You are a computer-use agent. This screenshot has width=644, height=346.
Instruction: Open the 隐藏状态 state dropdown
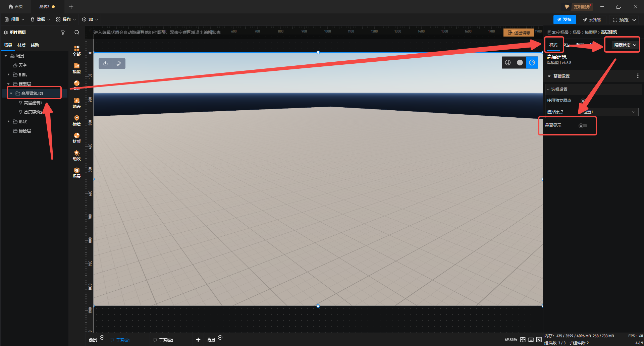pyautogui.click(x=625, y=45)
